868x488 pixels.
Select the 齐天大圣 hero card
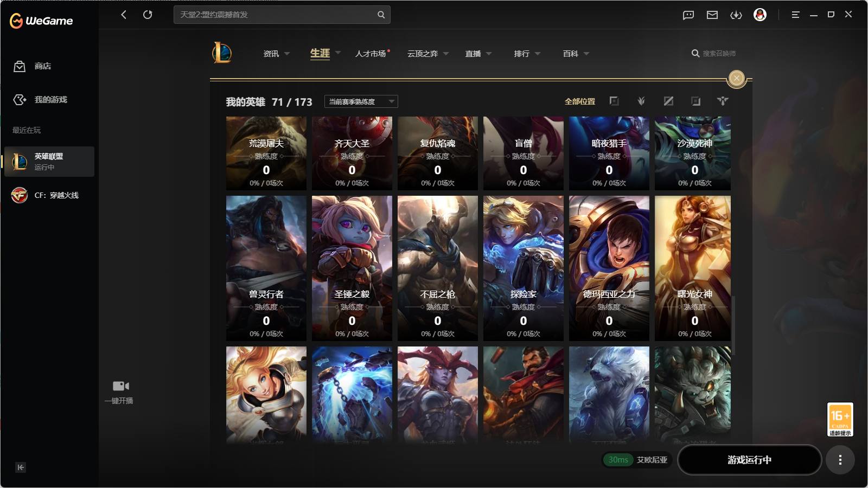(x=352, y=153)
